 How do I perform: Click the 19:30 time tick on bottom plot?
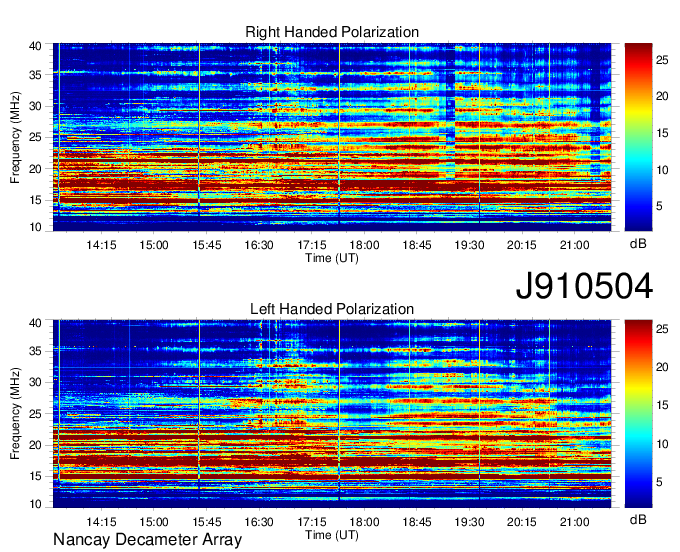coord(469,521)
